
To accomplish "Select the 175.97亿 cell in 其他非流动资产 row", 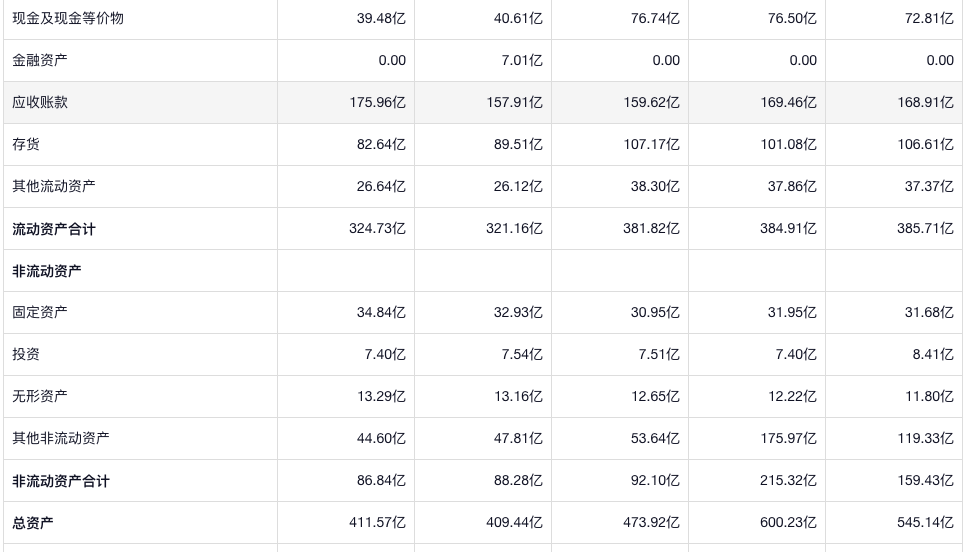I will pyautogui.click(x=788, y=438).
